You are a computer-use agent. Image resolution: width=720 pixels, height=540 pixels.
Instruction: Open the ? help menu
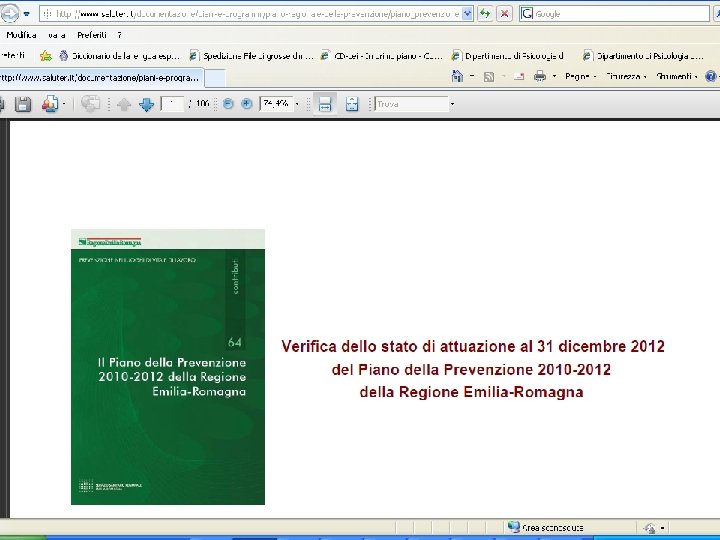pyautogui.click(x=119, y=35)
